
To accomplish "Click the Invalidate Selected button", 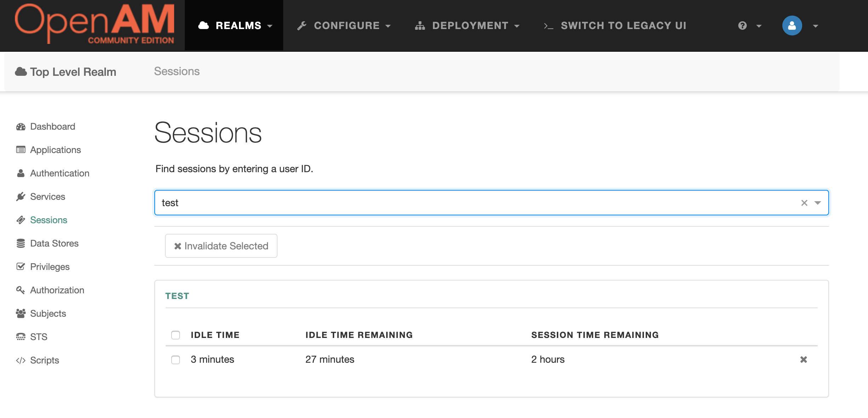I will coord(221,245).
